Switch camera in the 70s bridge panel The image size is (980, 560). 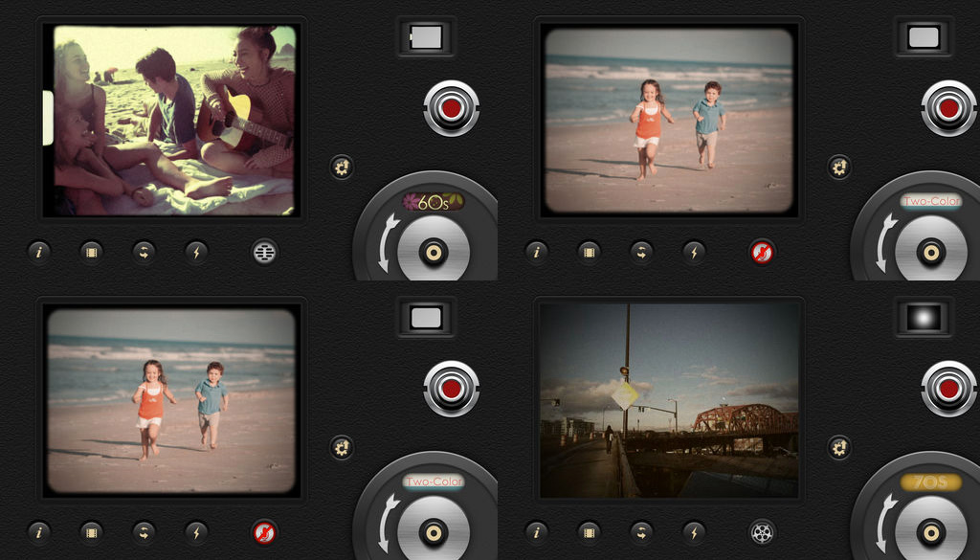641,532
